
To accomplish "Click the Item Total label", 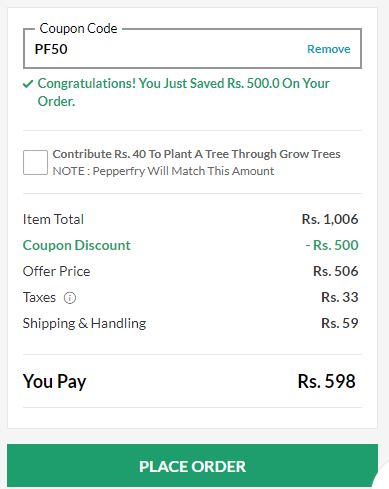I will click(x=53, y=219).
